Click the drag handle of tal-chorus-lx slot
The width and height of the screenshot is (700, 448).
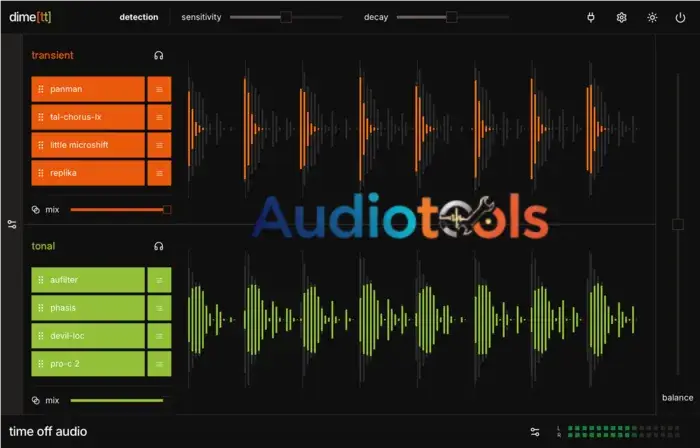[x=41, y=117]
